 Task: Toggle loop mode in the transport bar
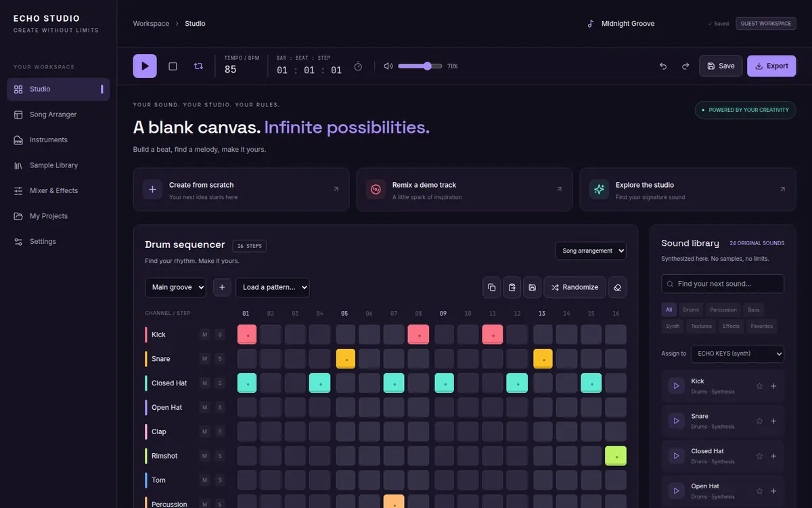click(198, 66)
